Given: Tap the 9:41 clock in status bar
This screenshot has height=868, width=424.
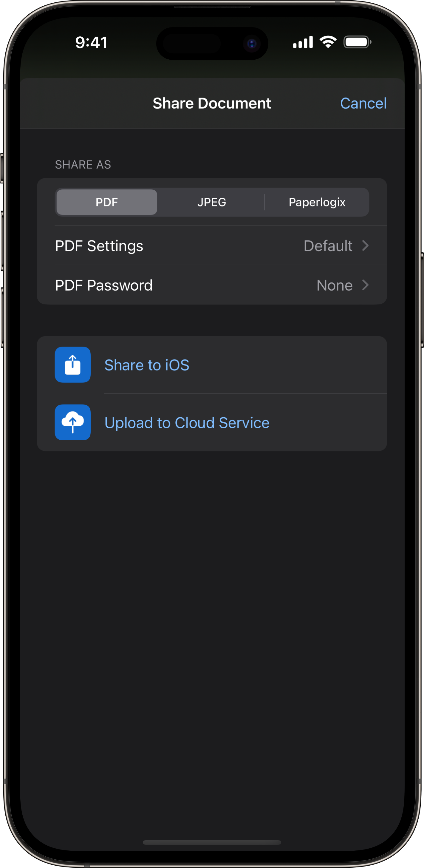Looking at the screenshot, I should 91,42.
